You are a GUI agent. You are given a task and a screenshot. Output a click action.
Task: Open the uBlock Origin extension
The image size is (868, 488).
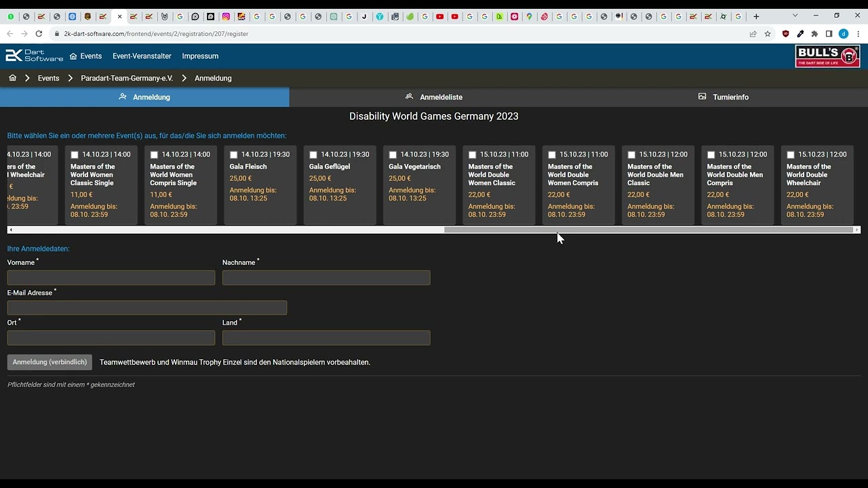click(786, 34)
